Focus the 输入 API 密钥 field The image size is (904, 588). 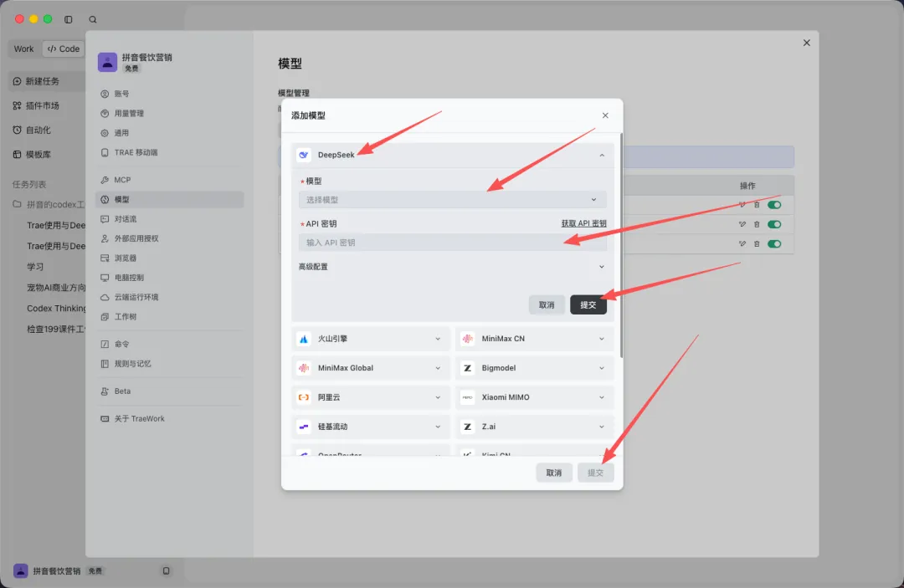tap(453, 243)
